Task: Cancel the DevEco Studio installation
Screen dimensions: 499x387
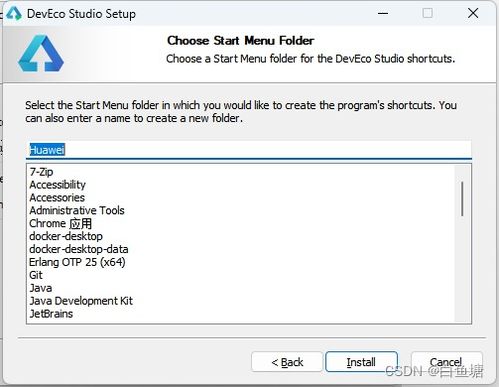Action: 446,362
